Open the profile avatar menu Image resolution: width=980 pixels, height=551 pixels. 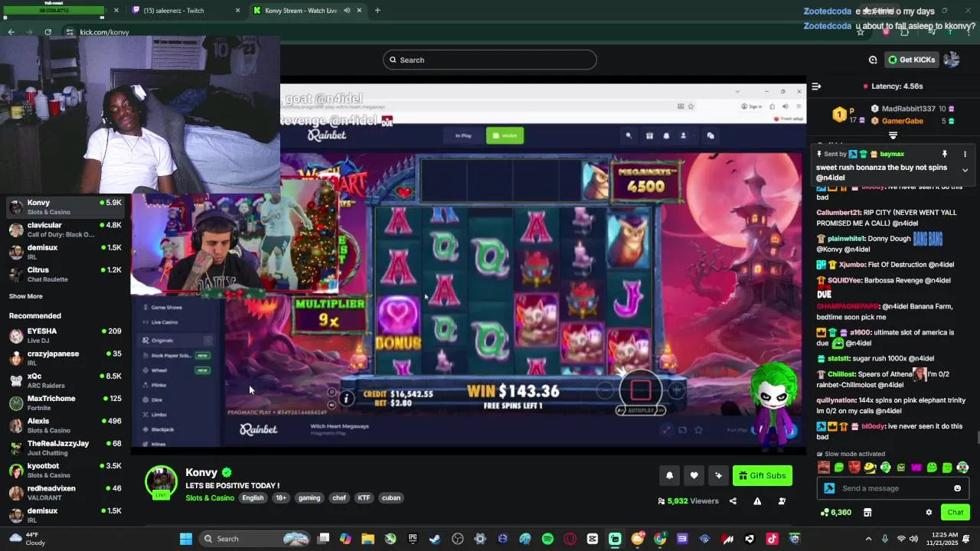click(952, 60)
